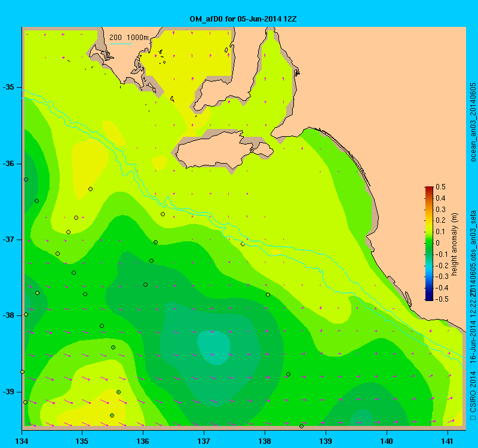
Task: Click the -0.5 color bar tick label
Action: click(x=442, y=299)
